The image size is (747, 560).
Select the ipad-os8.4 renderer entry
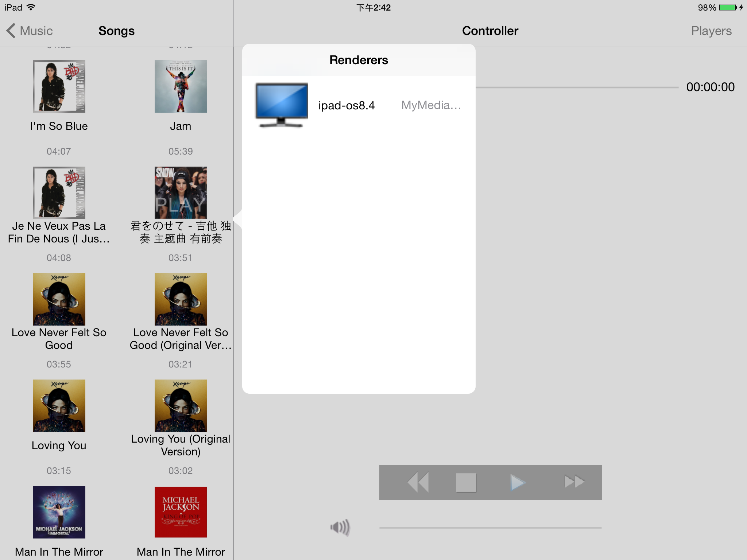point(346,105)
